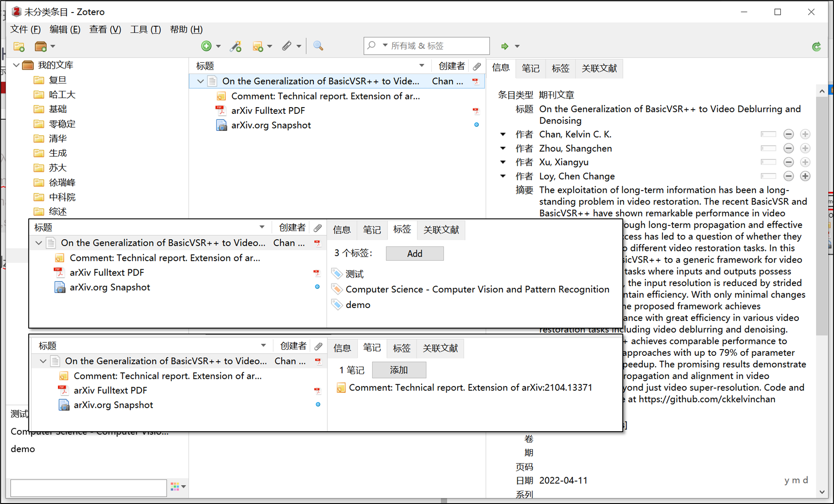The width and height of the screenshot is (834, 504).
Task: Open the 查看 (V) menu
Action: coord(105,29)
